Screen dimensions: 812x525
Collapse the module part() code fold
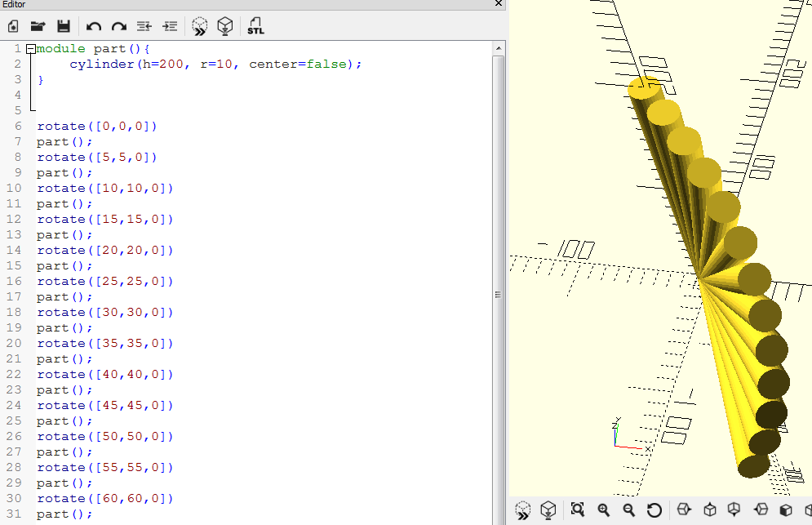[31, 49]
